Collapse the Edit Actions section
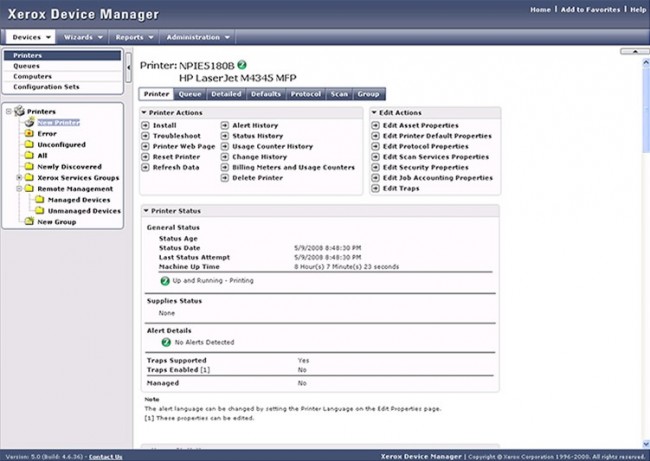Viewport: 650px width, 461px height. click(375, 113)
